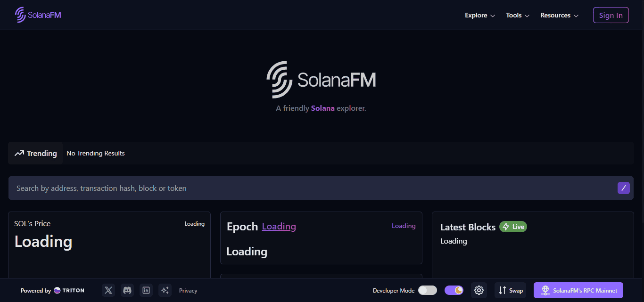This screenshot has width=644, height=302.
Task: Open the Resources dropdown
Action: tap(559, 15)
